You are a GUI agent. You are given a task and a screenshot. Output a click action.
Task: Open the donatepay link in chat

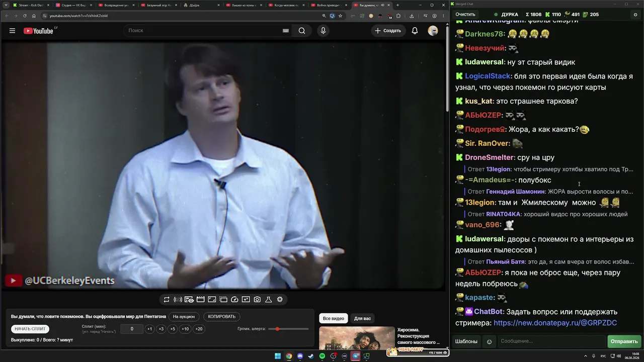click(555, 323)
